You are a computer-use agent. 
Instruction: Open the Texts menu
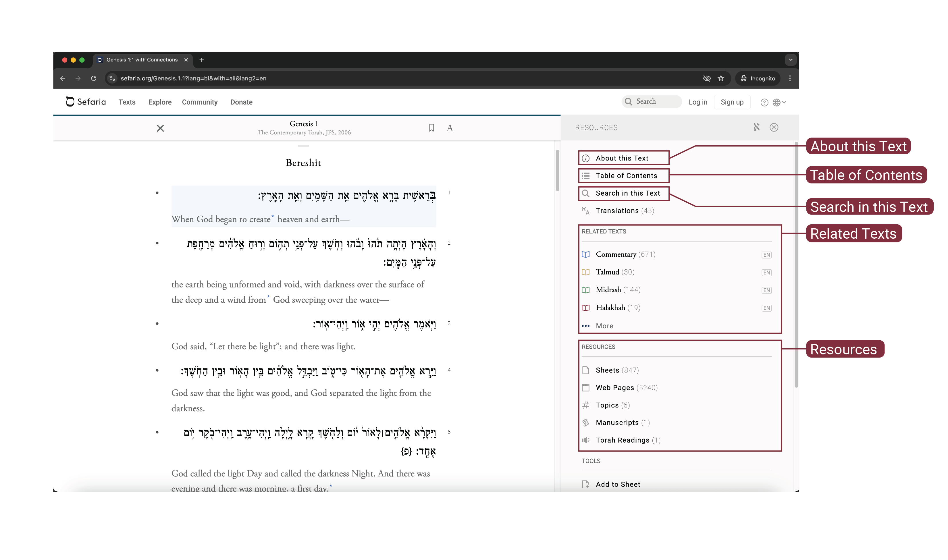coord(127,102)
